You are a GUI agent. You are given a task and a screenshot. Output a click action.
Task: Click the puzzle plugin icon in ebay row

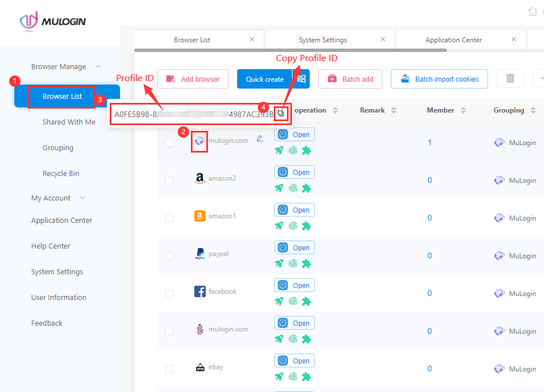306,377
